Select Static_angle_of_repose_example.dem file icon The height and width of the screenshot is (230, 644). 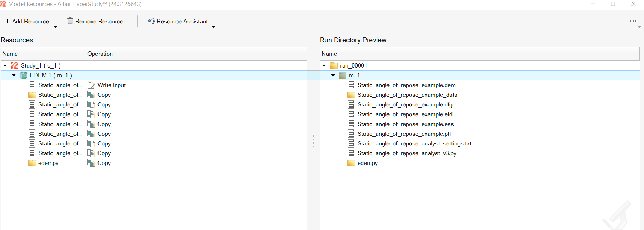point(351,85)
